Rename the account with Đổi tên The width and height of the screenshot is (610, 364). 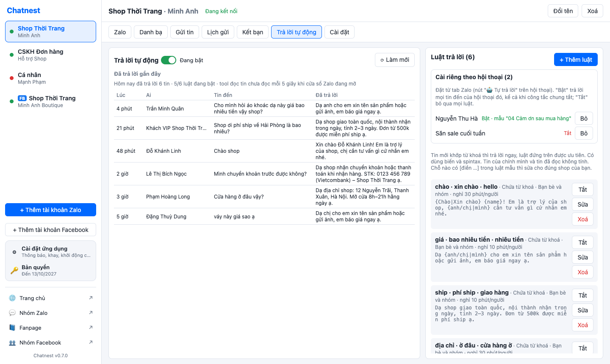pyautogui.click(x=563, y=11)
